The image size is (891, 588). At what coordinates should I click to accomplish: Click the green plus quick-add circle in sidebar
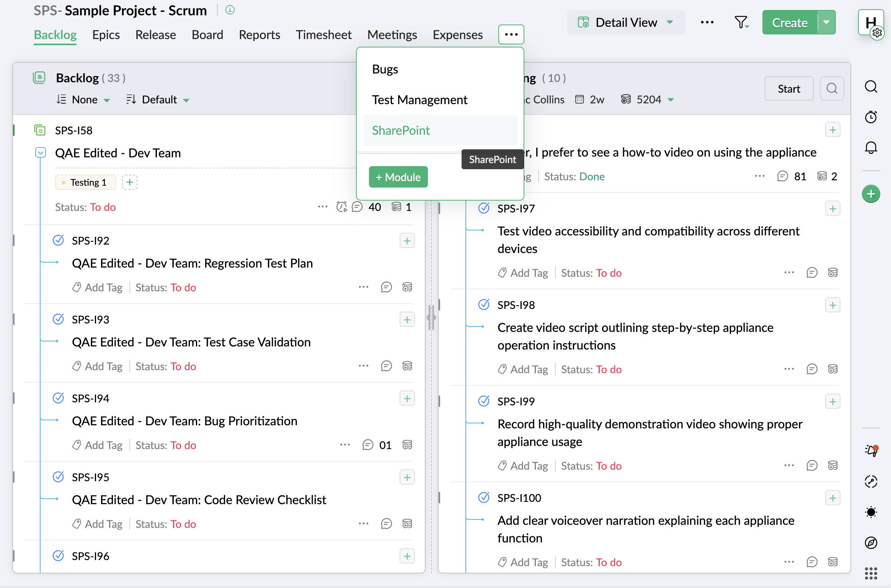pos(871,194)
